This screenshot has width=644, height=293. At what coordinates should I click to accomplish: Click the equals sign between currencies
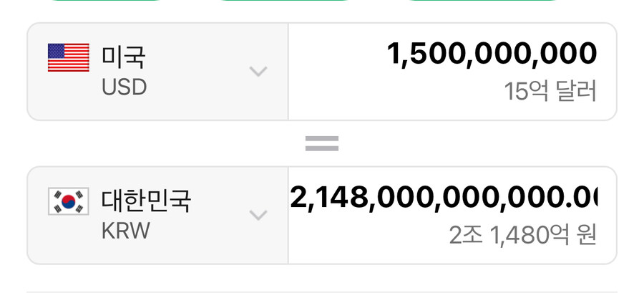pyautogui.click(x=321, y=144)
